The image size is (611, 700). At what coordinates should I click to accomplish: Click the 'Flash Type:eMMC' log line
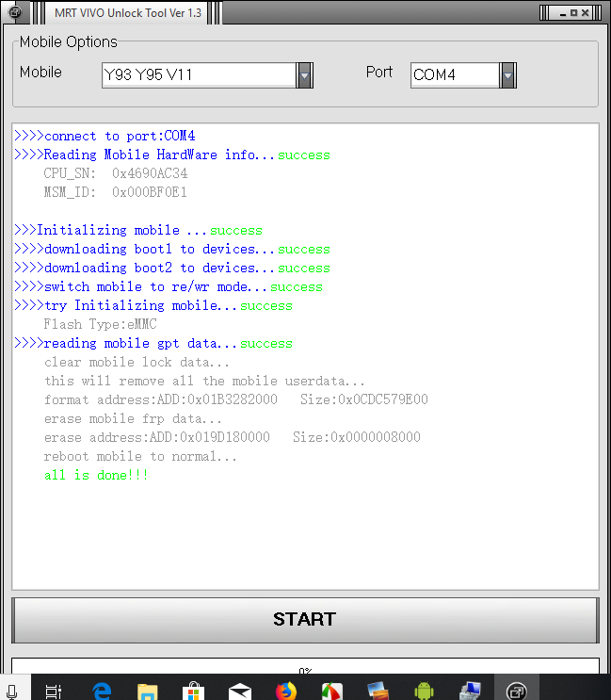click(x=101, y=324)
